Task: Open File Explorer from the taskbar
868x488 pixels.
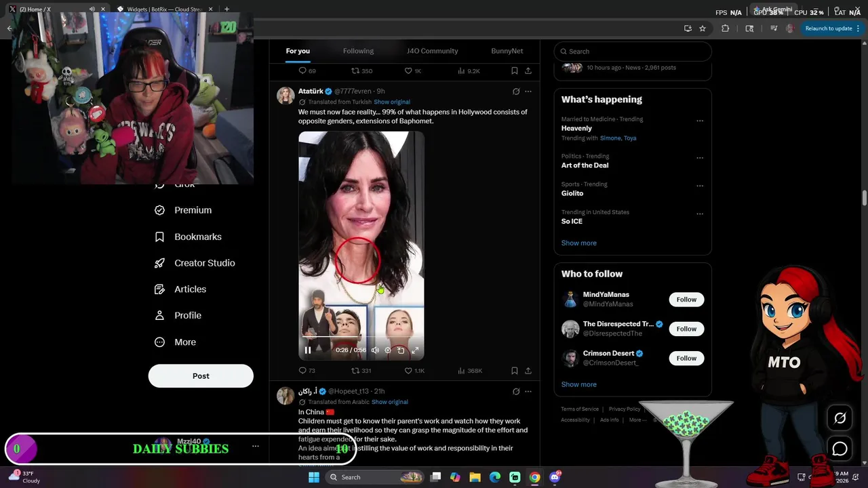Action: 475,477
